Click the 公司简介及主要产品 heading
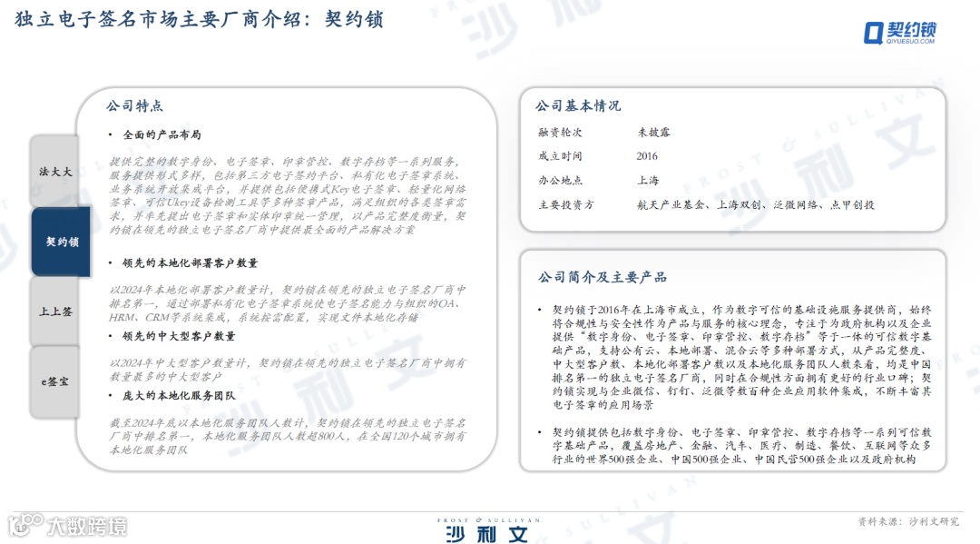The image size is (980, 544). 603,277
